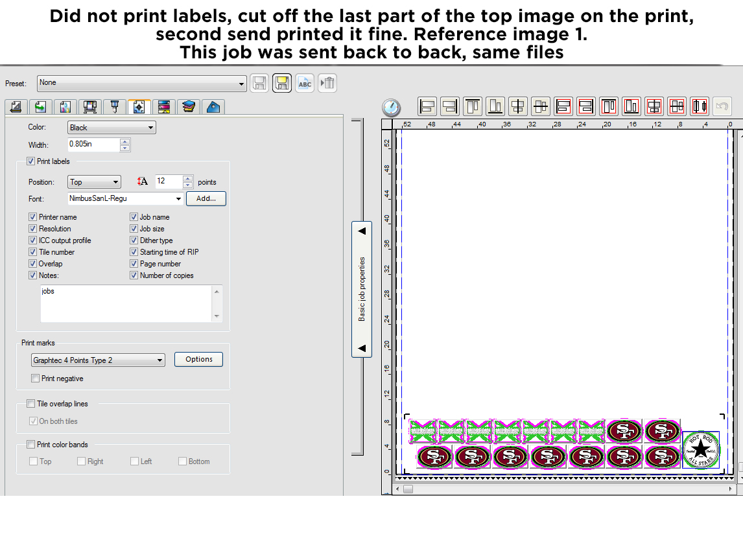This screenshot has height=560, width=743.
Task: Click the yellow floppy save-as preset icon
Action: tap(282, 84)
